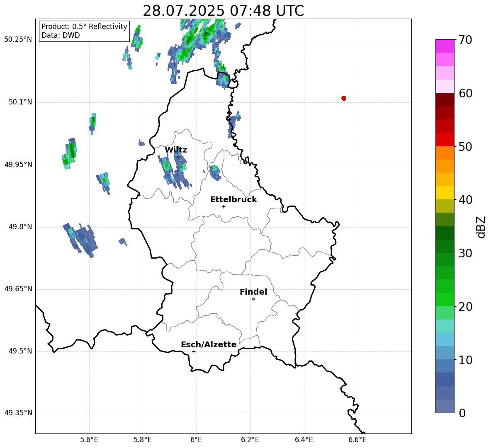This screenshot has height=448, width=491.
Task: Click the colorbar tick label 50
Action: tap(465, 146)
